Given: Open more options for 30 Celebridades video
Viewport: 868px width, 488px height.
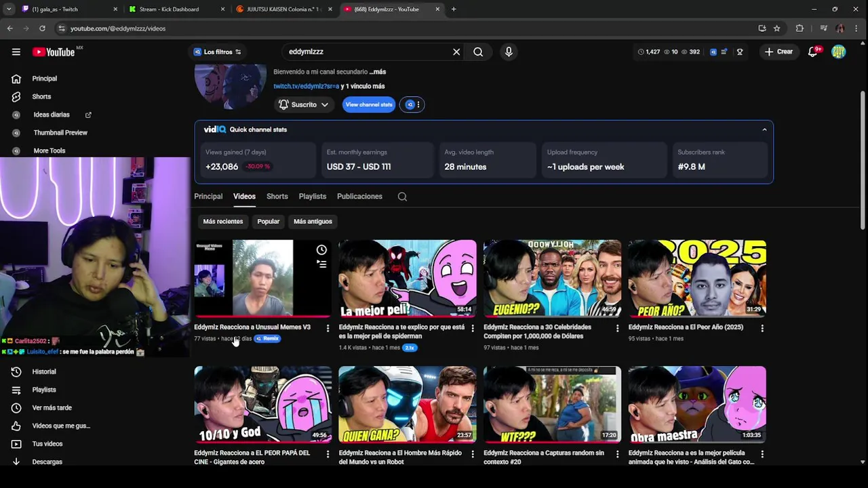Looking at the screenshot, I should 617,328.
